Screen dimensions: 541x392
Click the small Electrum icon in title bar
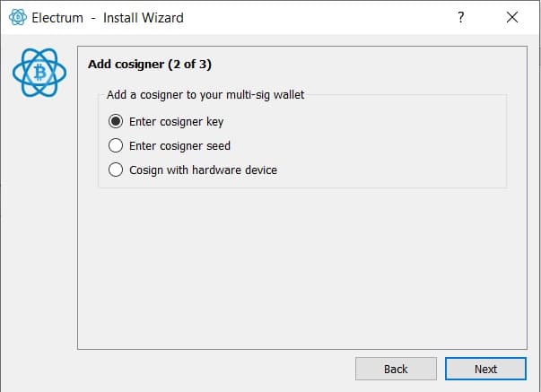tap(18, 17)
